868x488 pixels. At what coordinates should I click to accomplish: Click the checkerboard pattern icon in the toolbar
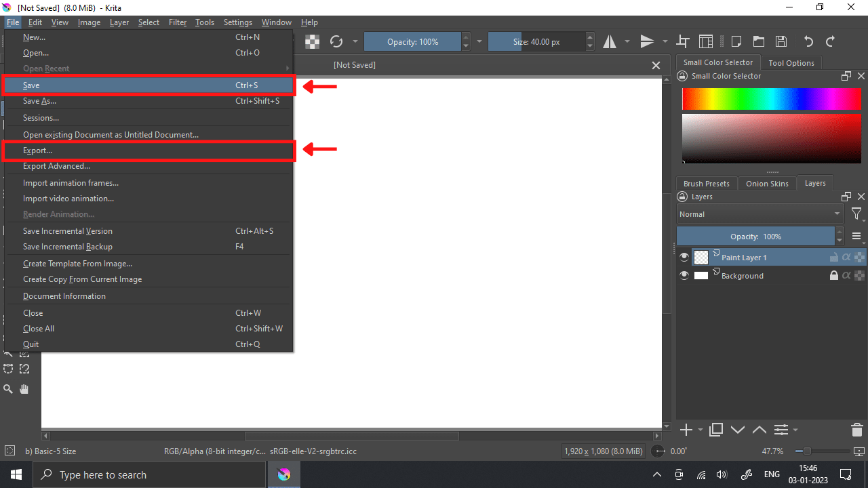[312, 41]
